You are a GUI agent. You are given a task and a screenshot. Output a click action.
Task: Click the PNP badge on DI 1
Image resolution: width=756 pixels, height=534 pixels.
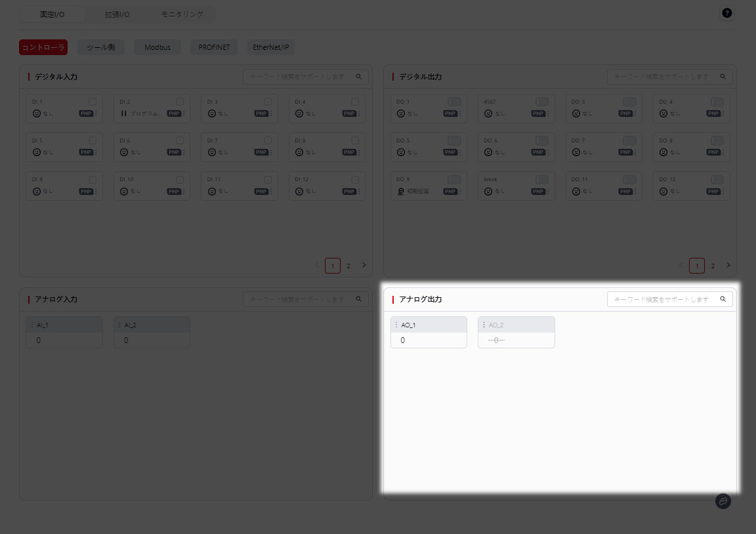[86, 113]
